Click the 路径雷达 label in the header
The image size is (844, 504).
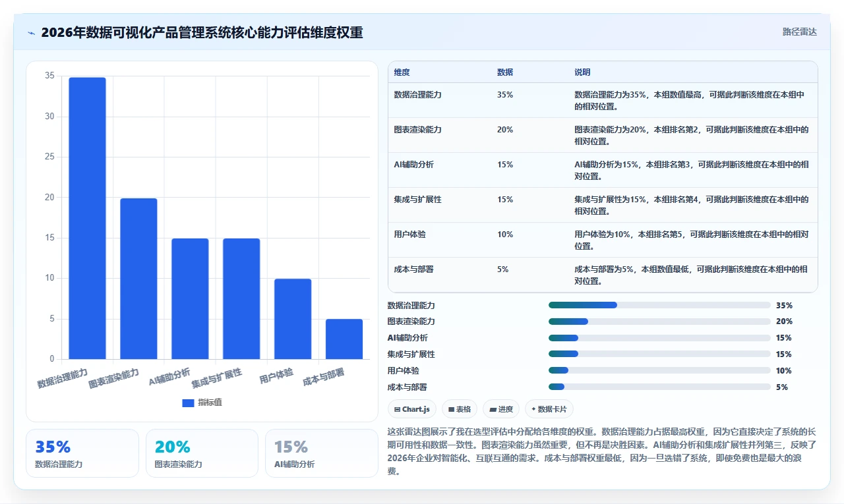coord(799,32)
